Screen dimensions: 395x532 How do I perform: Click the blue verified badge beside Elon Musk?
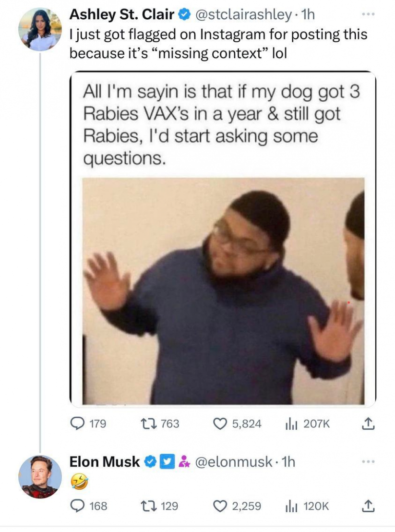[150, 462]
